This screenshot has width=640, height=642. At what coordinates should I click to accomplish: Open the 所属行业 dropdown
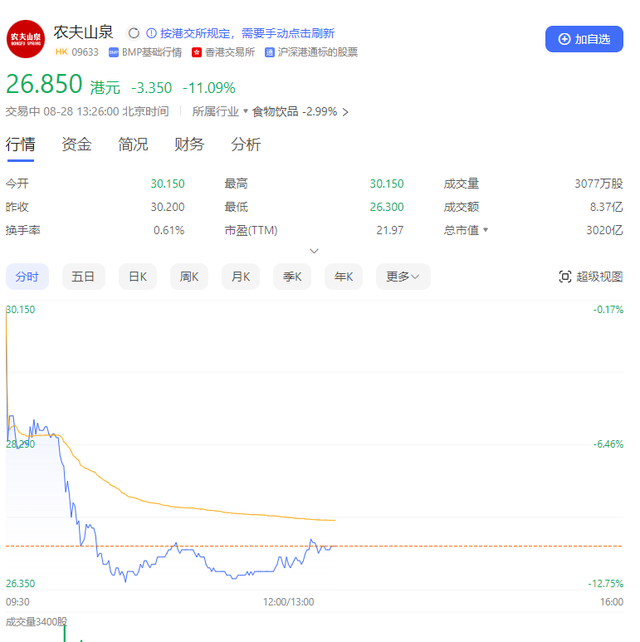click(220, 111)
